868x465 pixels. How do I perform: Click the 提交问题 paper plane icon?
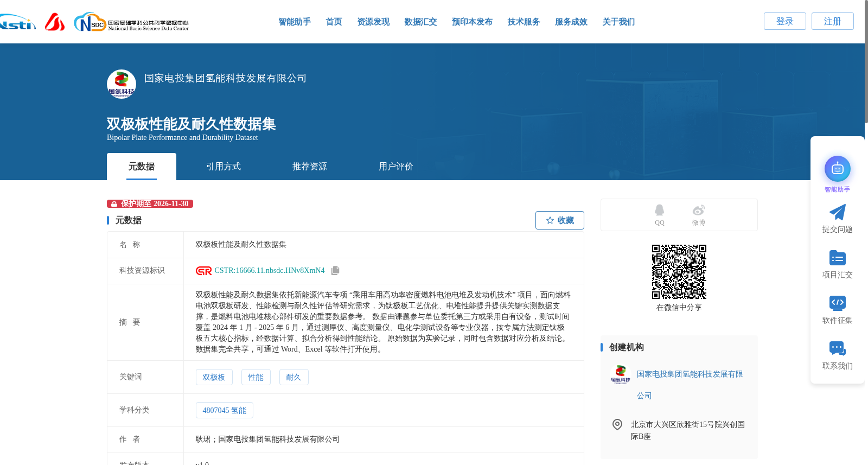pos(837,212)
